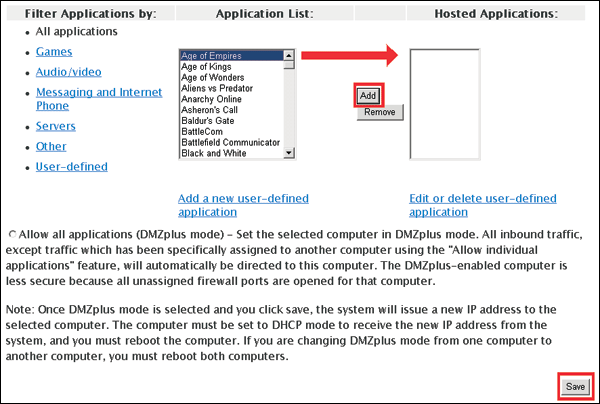The image size is (600, 404).
Task: Click application list scroll up arrow
Action: 289,55
